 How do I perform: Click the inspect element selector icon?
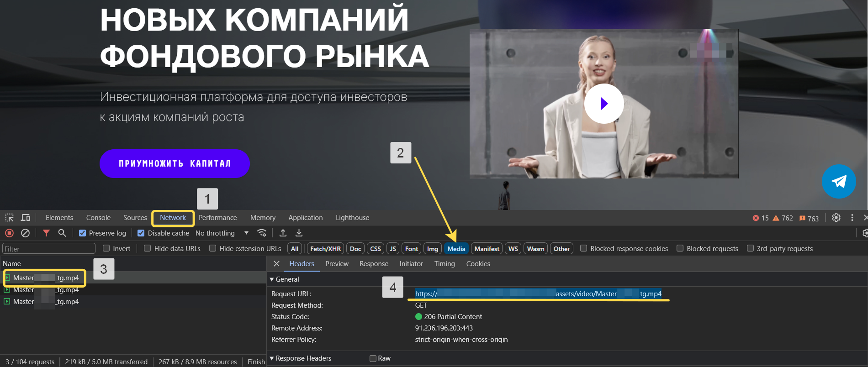[x=9, y=218]
